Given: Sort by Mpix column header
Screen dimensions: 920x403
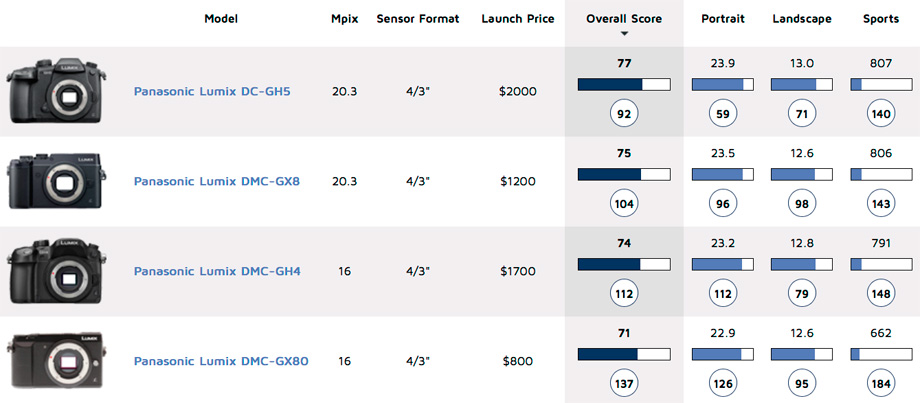Looking at the screenshot, I should point(346,19).
